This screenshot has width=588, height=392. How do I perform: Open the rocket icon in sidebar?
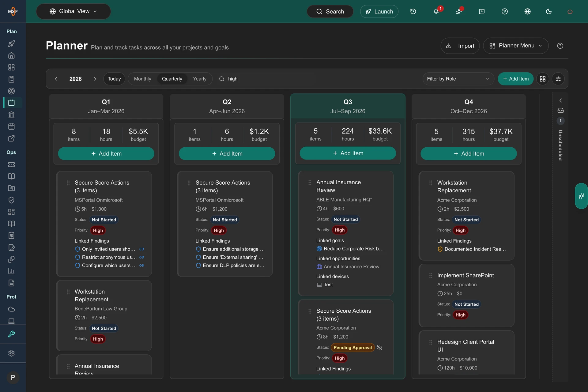point(11,44)
